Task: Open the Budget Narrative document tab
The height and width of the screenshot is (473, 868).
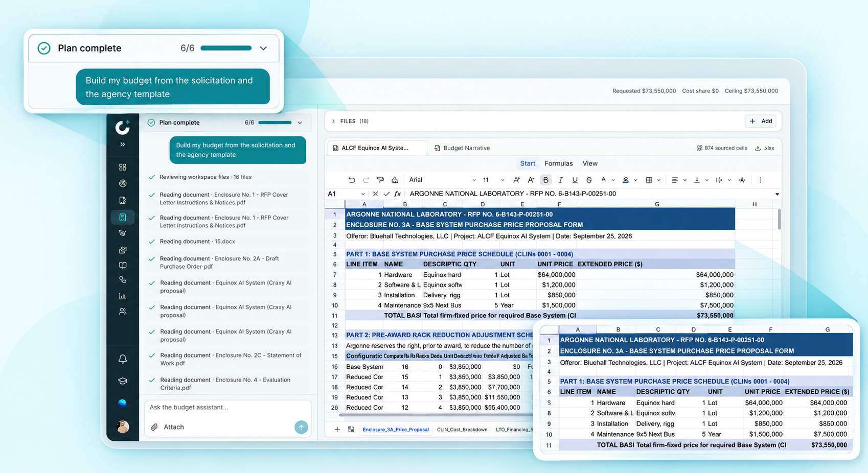Action: point(462,148)
